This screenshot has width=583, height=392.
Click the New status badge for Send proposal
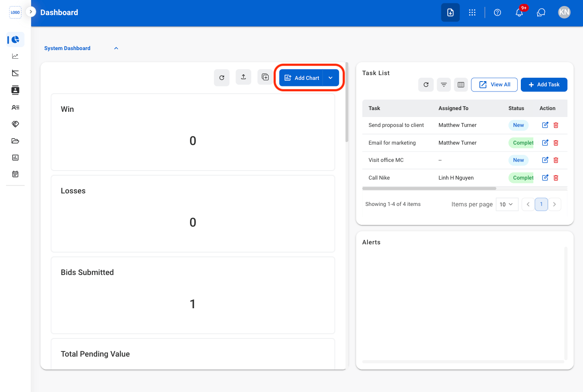pos(519,125)
